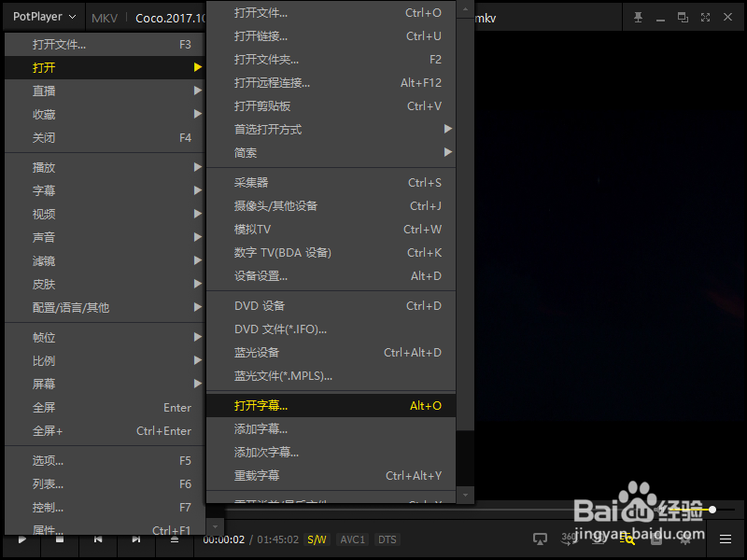Expand the 配置/语言/其他 submenu

pos(105,307)
